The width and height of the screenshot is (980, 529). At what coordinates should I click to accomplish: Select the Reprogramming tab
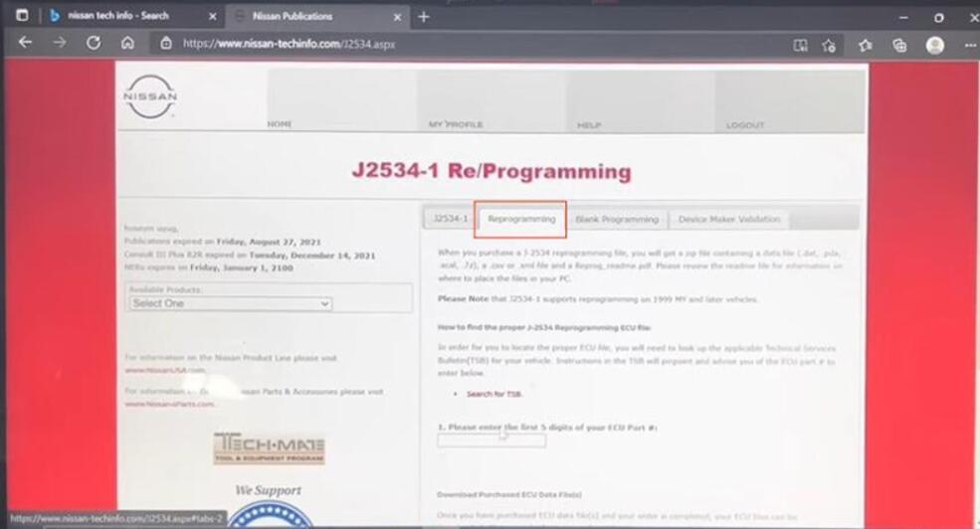[x=521, y=219]
